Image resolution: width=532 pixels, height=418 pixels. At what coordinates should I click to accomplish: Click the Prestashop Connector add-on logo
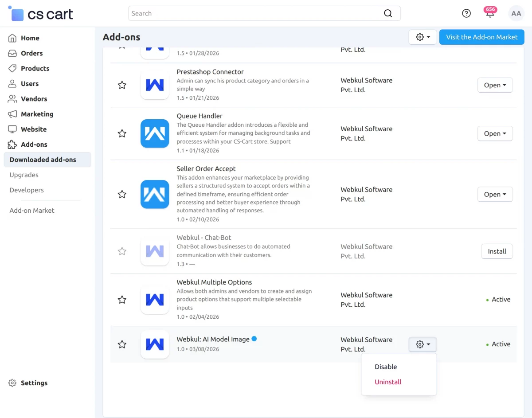click(x=155, y=85)
